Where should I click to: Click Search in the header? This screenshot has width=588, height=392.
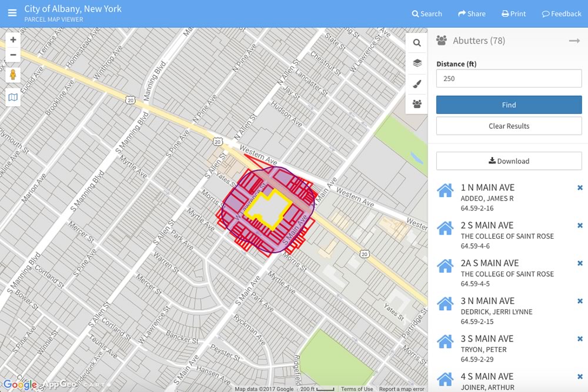click(x=427, y=14)
